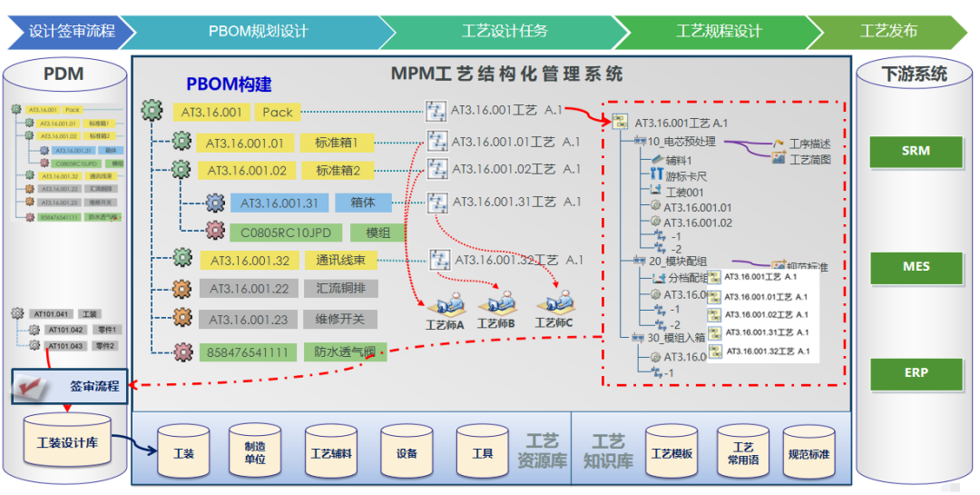Viewport: 980px width, 495px height.
Task: Open the 工艺简图 picture icon
Action: click(x=779, y=158)
